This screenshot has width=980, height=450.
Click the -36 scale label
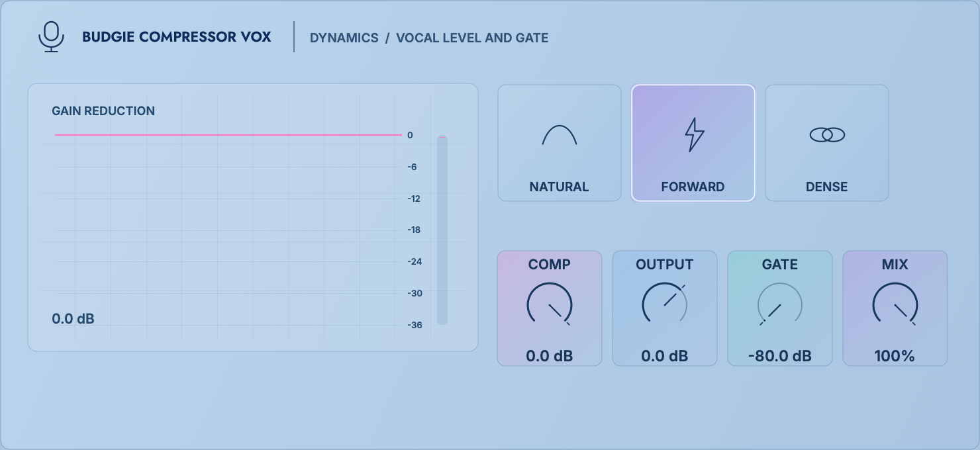[x=414, y=325]
